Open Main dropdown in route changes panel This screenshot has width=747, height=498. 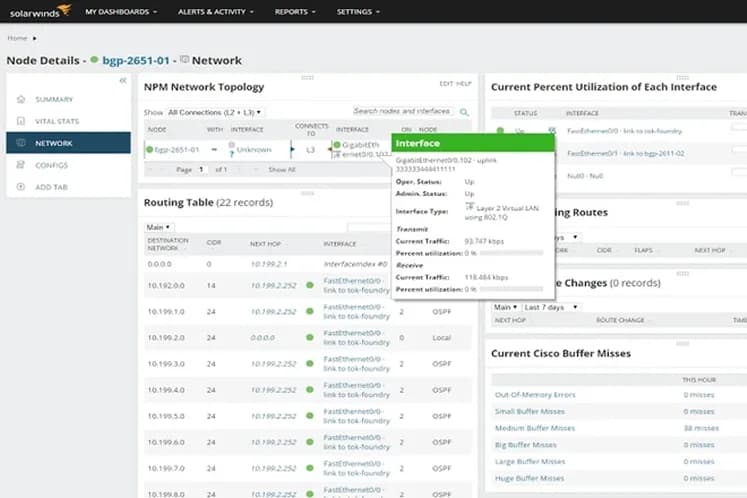pyautogui.click(x=505, y=307)
